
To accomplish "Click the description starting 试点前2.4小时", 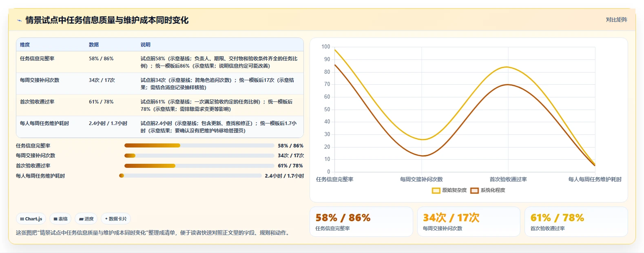I will point(219,127).
